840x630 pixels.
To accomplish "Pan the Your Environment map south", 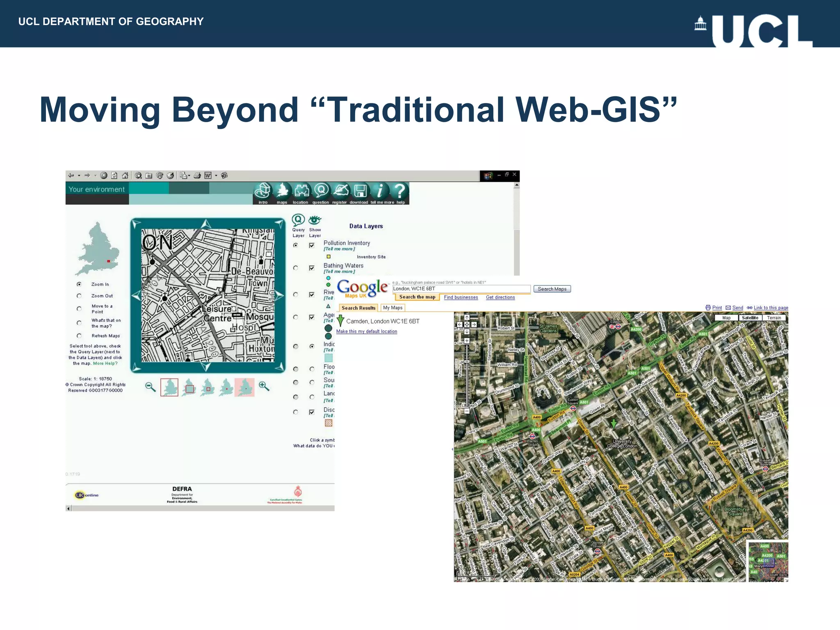I will [x=206, y=366].
